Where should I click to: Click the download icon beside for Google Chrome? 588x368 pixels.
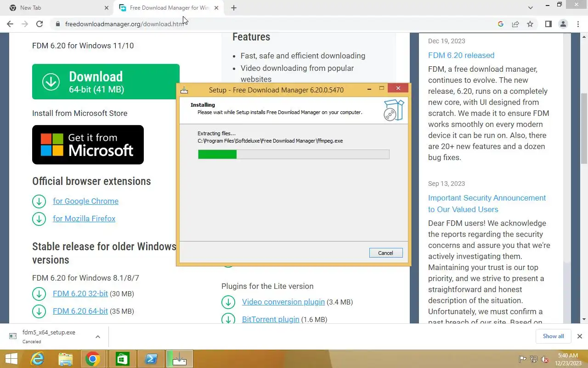(39, 201)
